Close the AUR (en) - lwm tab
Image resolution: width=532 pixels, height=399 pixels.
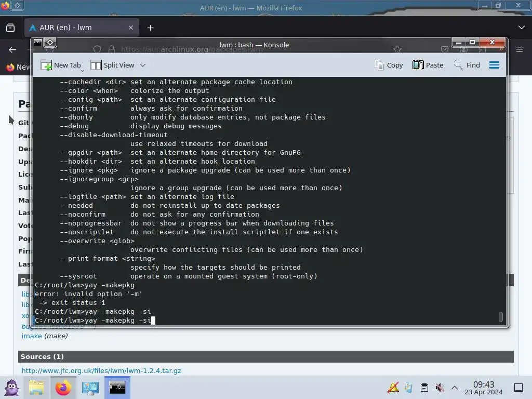tap(131, 28)
